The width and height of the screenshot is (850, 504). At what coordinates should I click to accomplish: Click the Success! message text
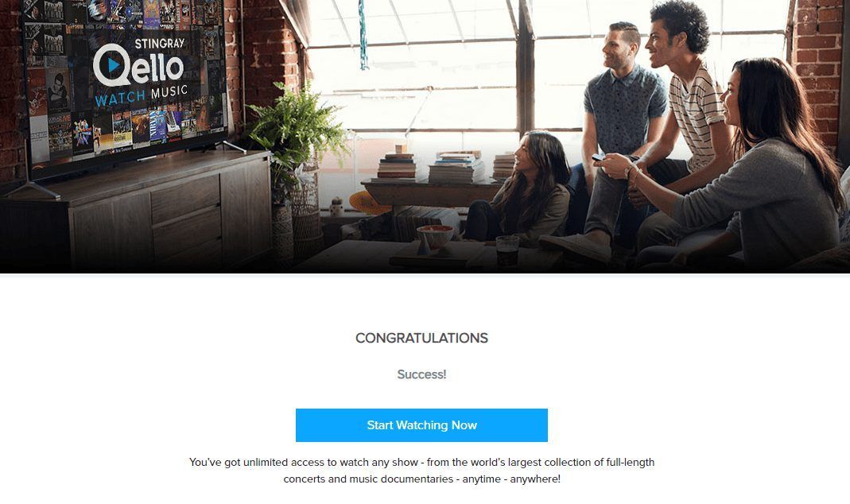coord(421,374)
